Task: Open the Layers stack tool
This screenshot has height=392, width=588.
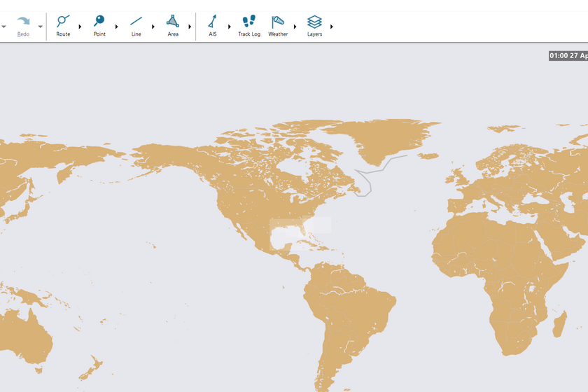Action: [314, 26]
